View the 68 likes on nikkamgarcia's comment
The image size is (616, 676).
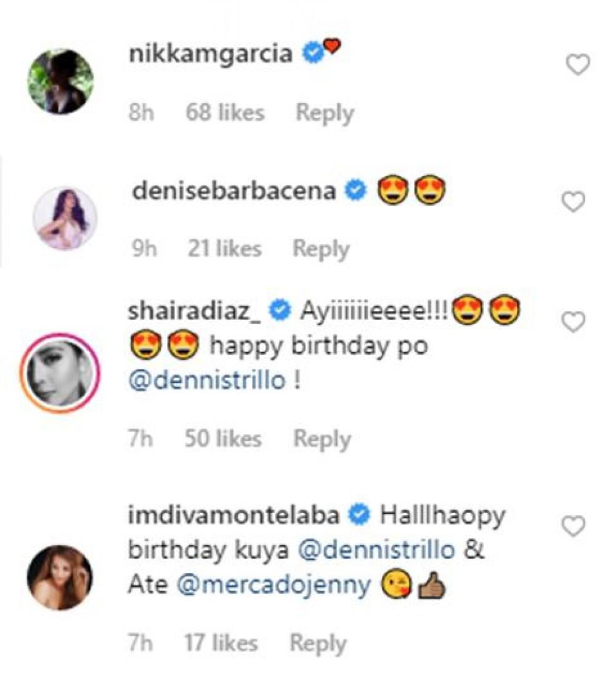[x=225, y=113]
